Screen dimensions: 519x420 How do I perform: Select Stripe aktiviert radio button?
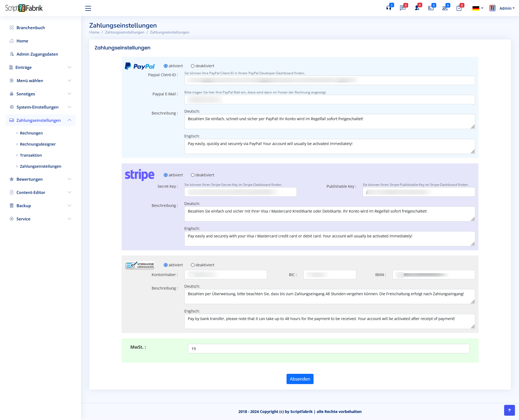click(x=166, y=175)
